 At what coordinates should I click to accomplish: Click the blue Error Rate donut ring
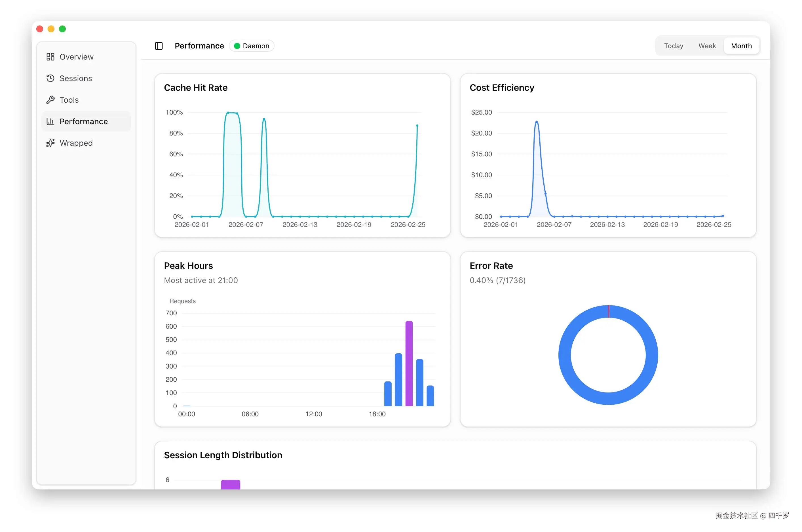(565, 354)
